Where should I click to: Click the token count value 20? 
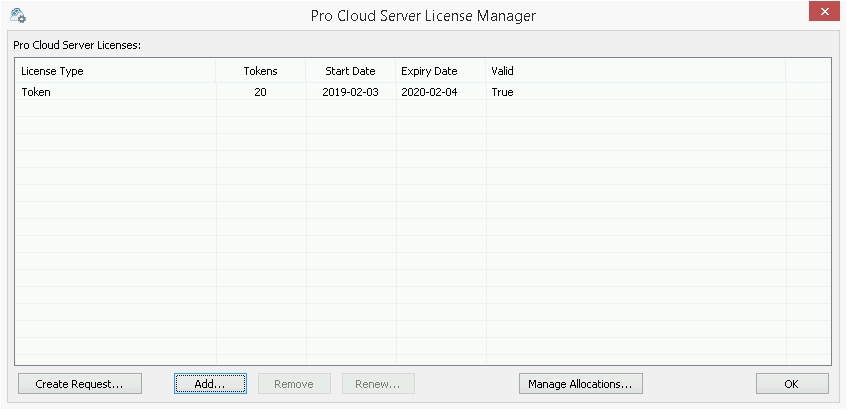click(x=260, y=92)
